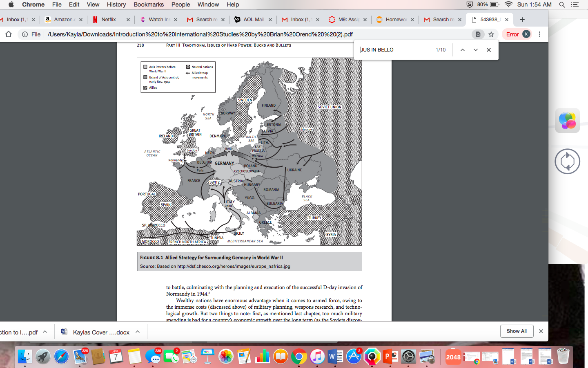This screenshot has width=588, height=368.
Task: Click the Wi-Fi status icon
Action: click(508, 4)
